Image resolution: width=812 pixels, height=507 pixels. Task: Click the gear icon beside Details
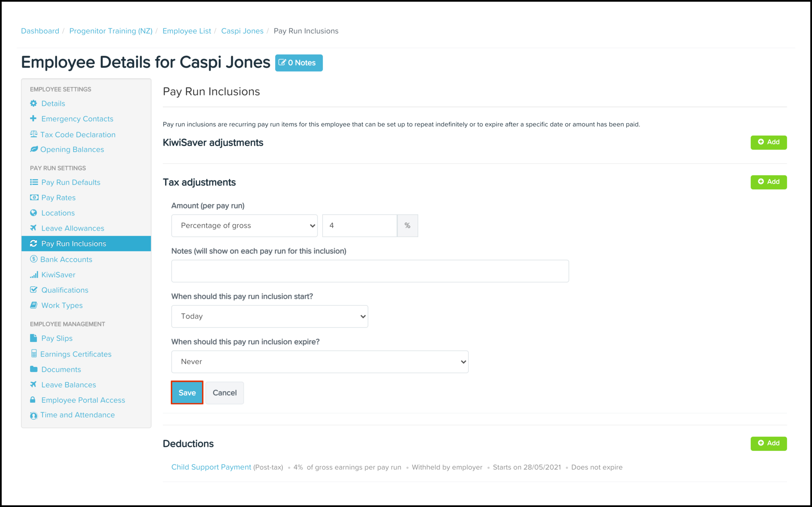(33, 103)
